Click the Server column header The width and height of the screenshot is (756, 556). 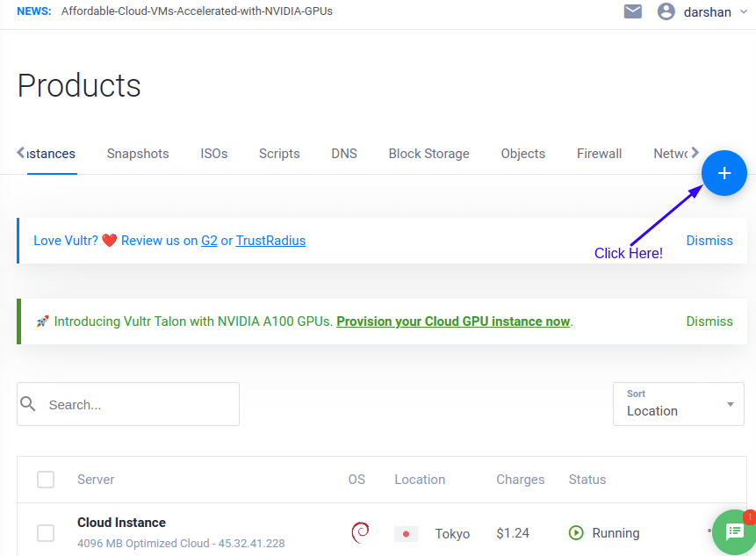click(x=96, y=480)
